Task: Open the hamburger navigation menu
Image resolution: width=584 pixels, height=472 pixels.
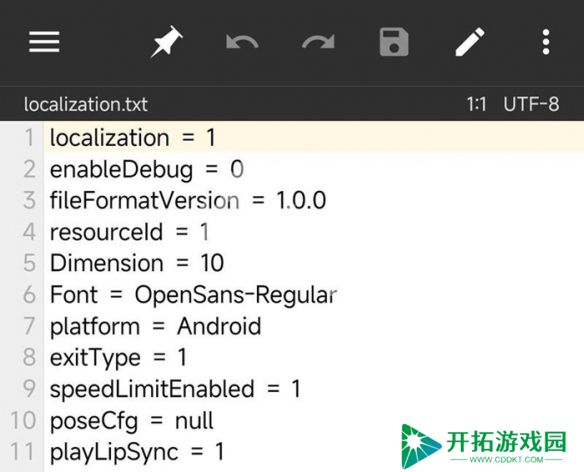Action: click(x=44, y=42)
